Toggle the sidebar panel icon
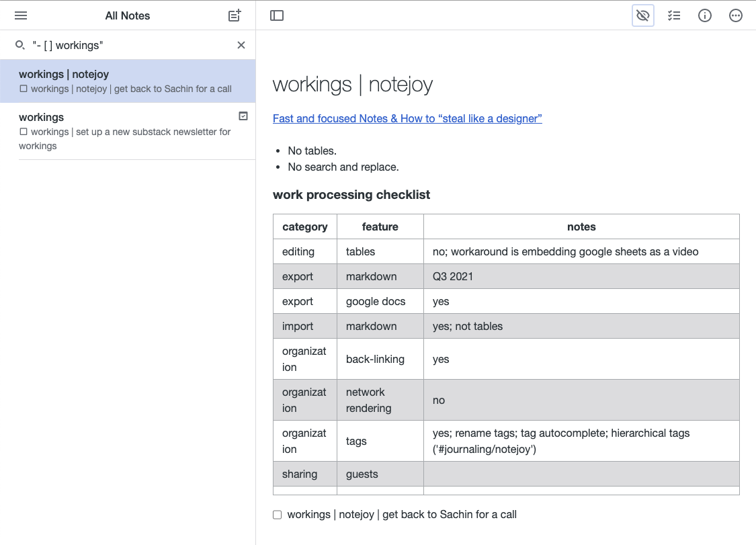The height and width of the screenshot is (545, 756). pyautogui.click(x=277, y=15)
